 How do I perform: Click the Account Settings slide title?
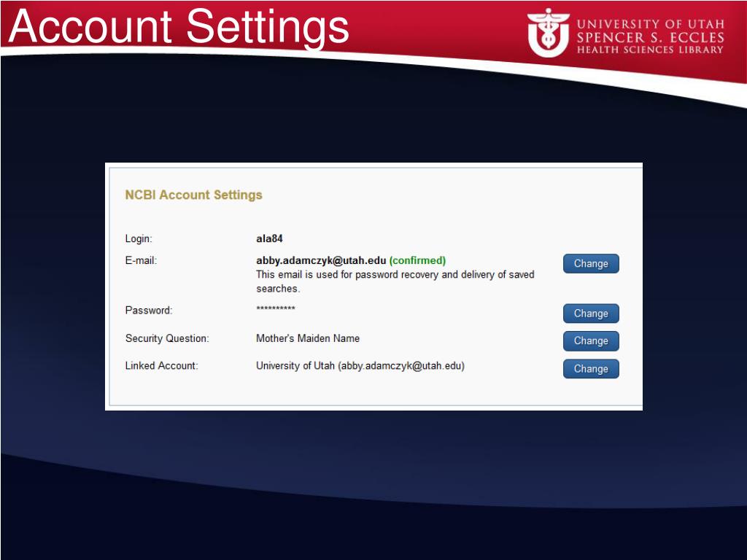[179, 27]
